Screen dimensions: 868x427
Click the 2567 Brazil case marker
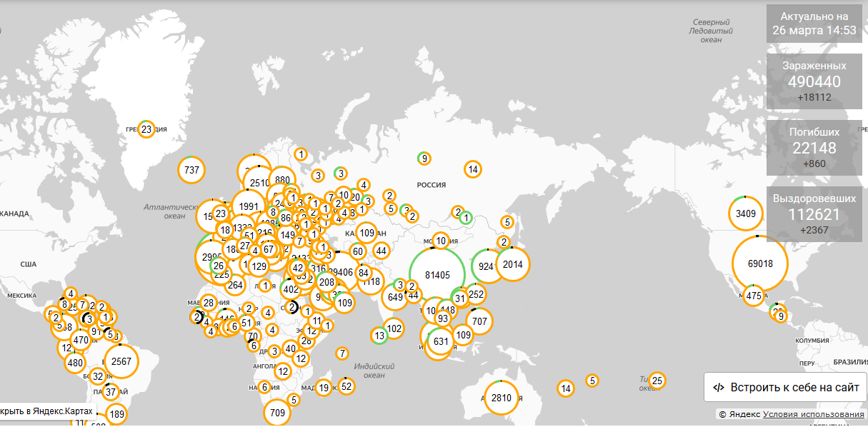[121, 361]
